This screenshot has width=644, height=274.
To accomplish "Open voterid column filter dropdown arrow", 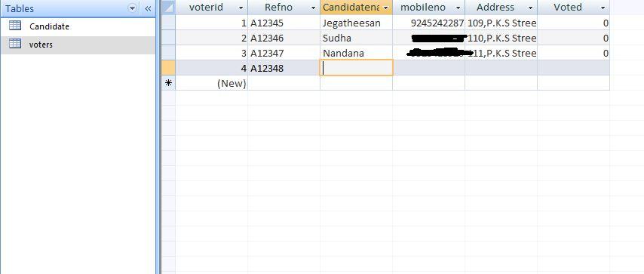I will pyautogui.click(x=241, y=8).
